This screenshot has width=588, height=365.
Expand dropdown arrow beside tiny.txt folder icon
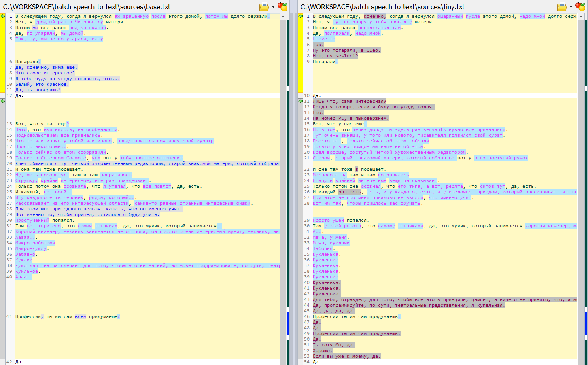(x=571, y=7)
